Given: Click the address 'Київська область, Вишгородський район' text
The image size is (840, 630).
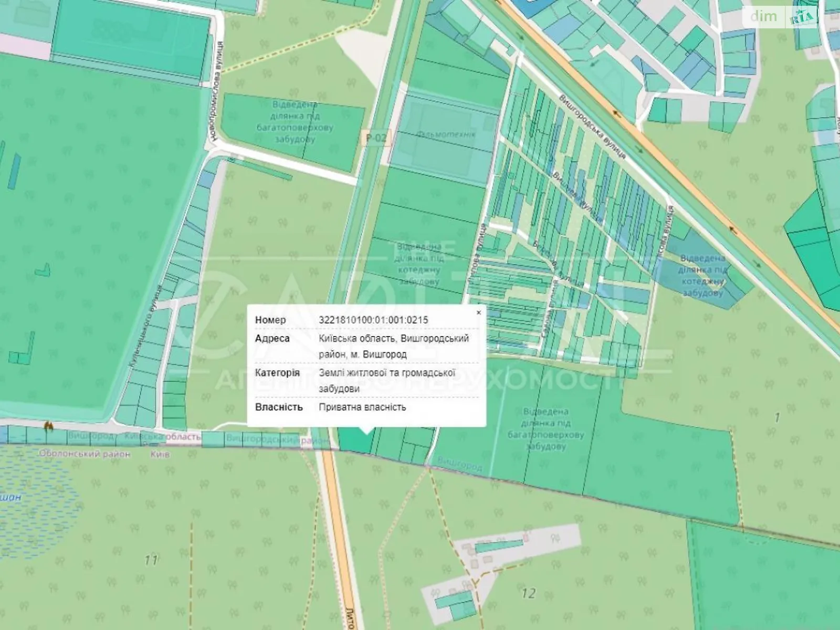Looking at the screenshot, I should 394,346.
